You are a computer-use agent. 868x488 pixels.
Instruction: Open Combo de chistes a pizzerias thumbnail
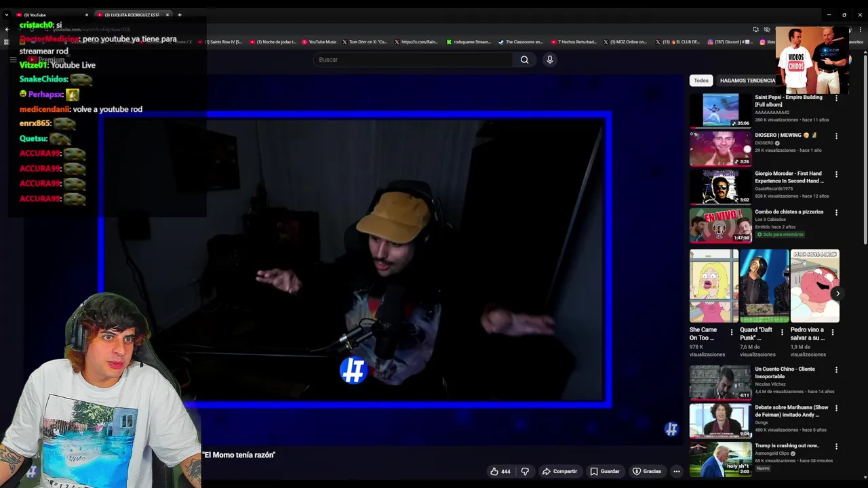click(x=720, y=225)
